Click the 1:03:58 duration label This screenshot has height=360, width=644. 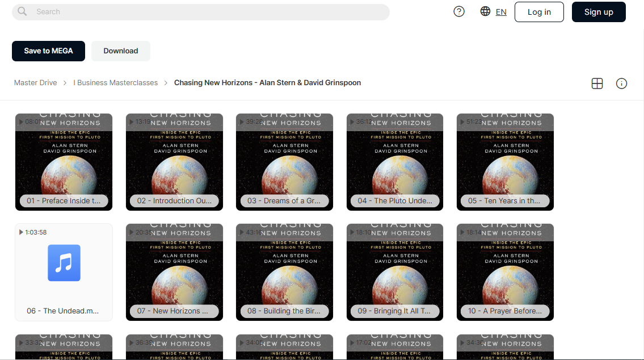coord(36,232)
